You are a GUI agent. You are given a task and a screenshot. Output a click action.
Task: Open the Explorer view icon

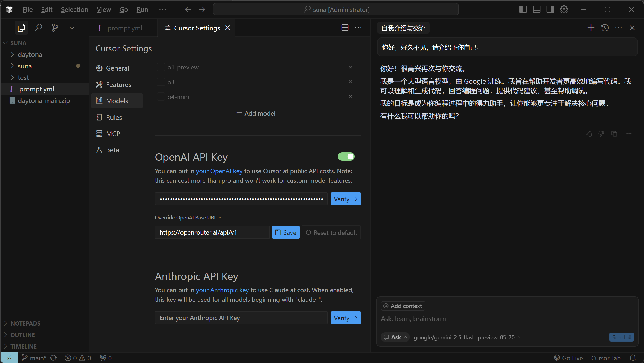pos(21,28)
